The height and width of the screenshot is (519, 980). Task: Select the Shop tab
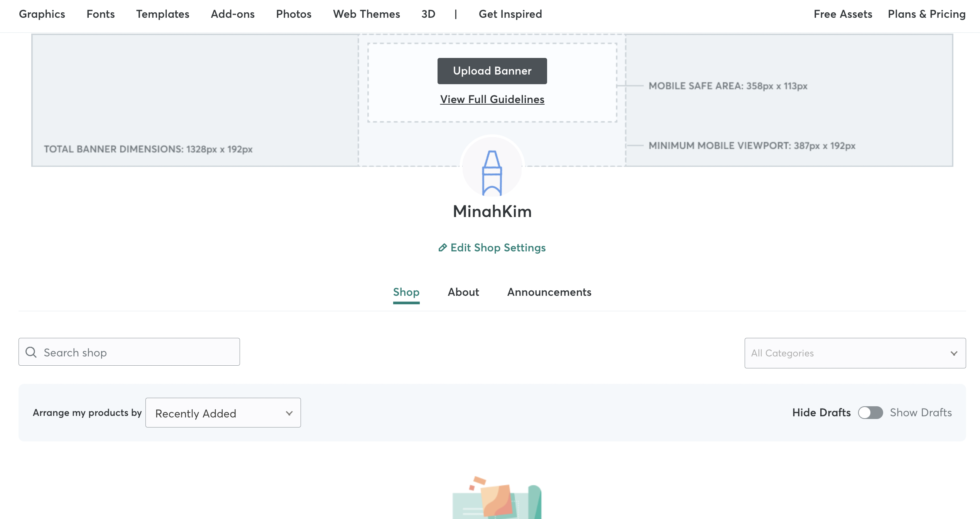click(x=406, y=292)
